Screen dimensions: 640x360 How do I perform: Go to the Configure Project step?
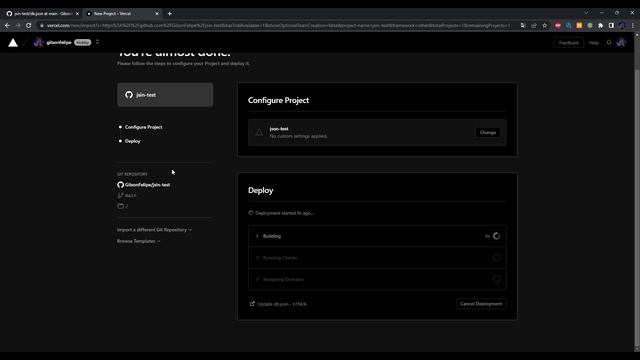pos(144,127)
